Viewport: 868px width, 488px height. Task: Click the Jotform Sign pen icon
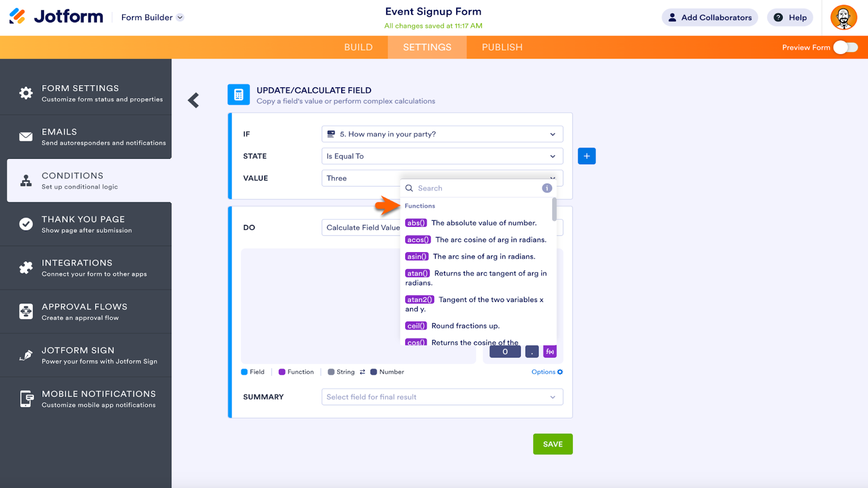25,355
